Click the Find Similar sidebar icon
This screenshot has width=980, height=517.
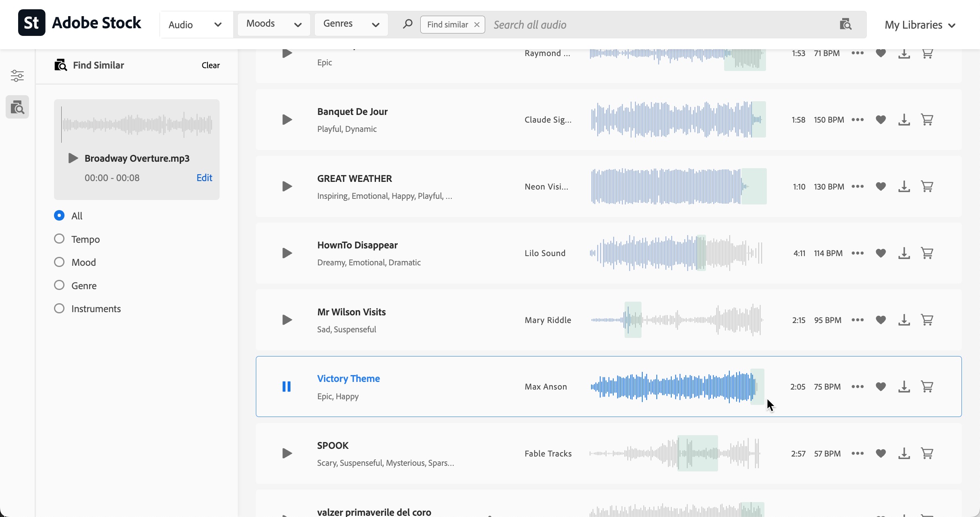[x=17, y=107]
